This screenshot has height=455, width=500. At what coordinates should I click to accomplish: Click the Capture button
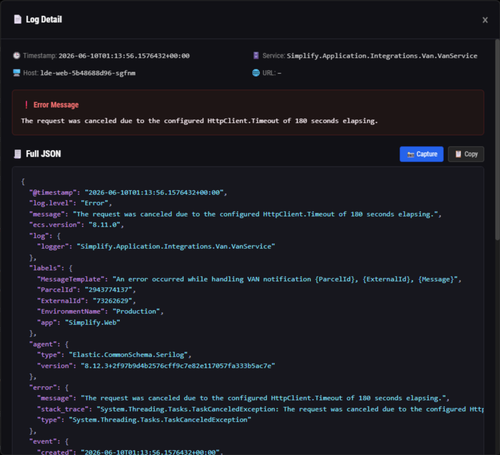tap(422, 154)
